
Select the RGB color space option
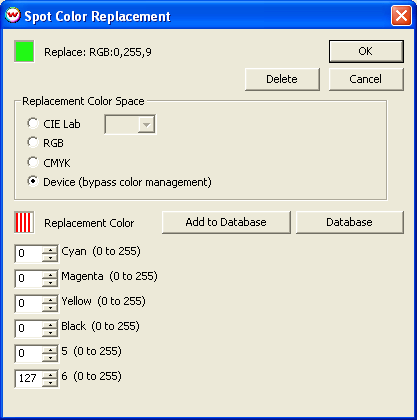pyautogui.click(x=33, y=143)
